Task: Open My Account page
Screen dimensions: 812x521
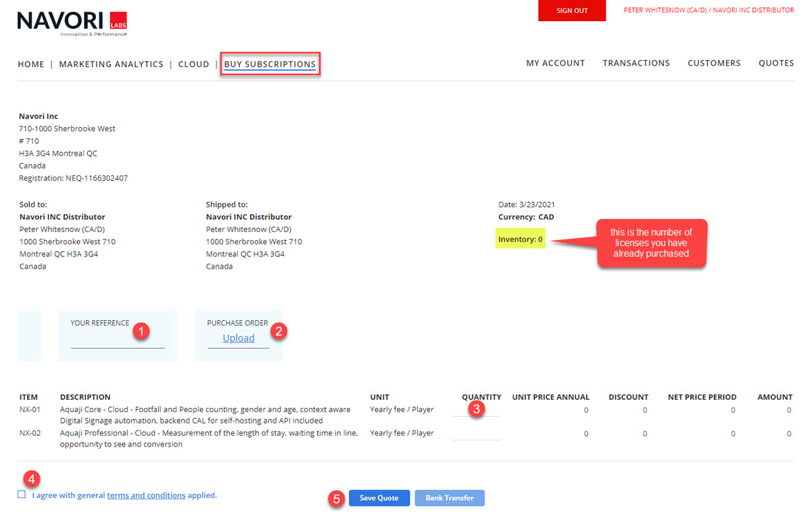Action: 555,63
